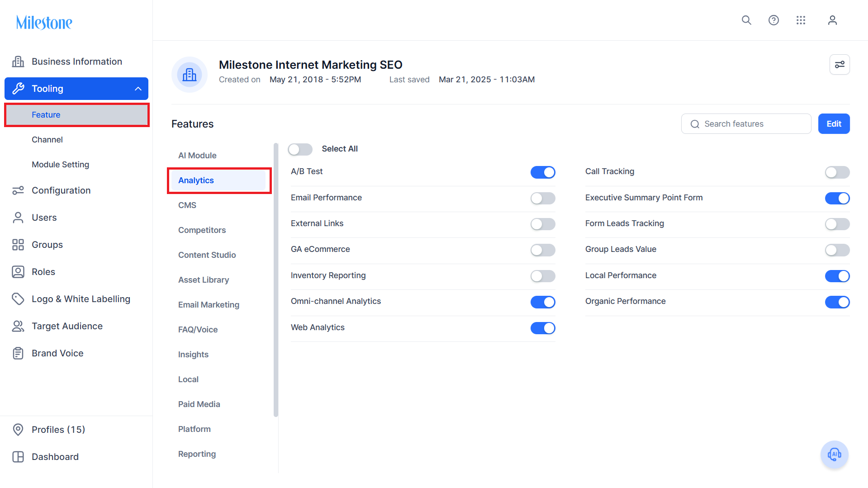Click the Business Information building icon
This screenshot has width=868, height=488.
[x=18, y=62]
